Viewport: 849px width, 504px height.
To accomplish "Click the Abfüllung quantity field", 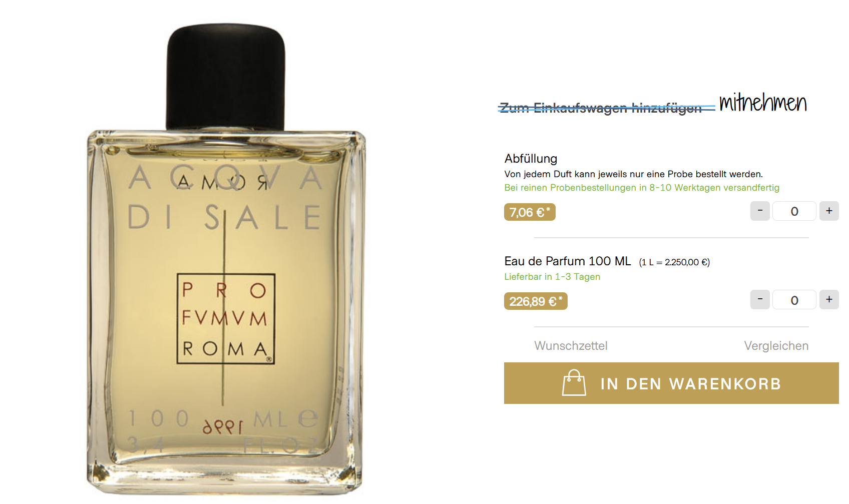I will tap(794, 211).
